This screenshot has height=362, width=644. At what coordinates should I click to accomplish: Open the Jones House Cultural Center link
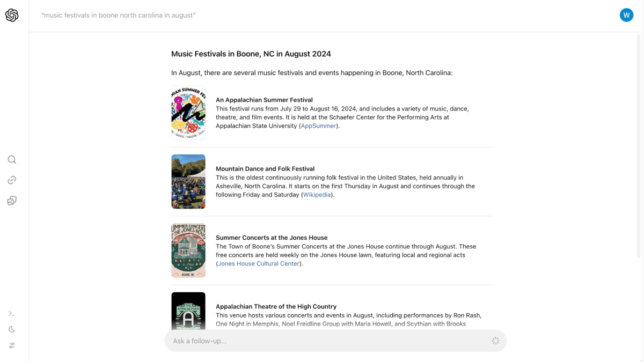click(x=259, y=264)
